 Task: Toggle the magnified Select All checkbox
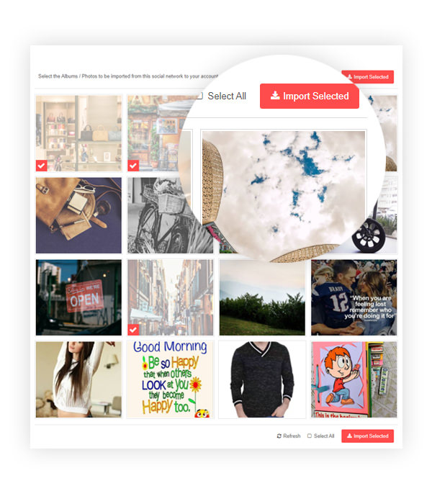[199, 96]
